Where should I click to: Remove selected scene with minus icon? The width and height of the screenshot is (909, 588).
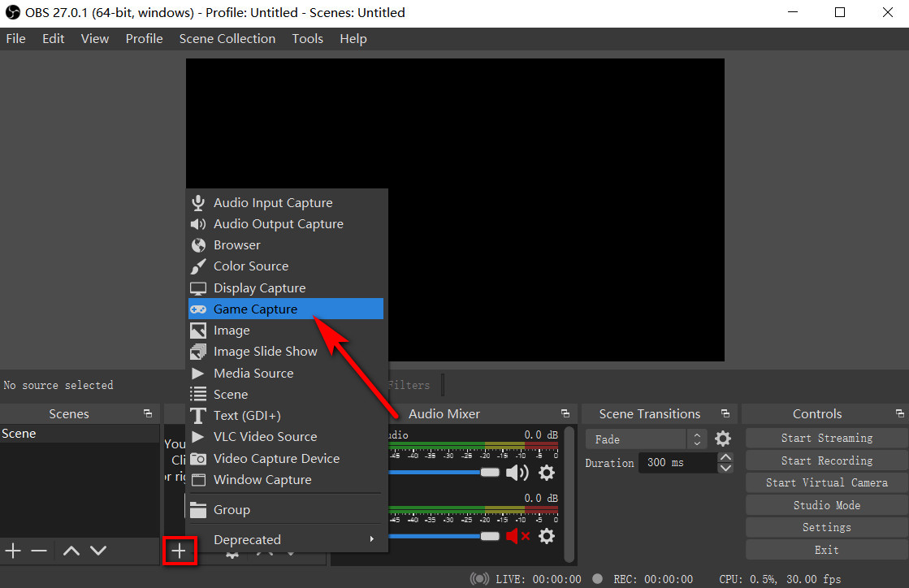click(x=39, y=551)
